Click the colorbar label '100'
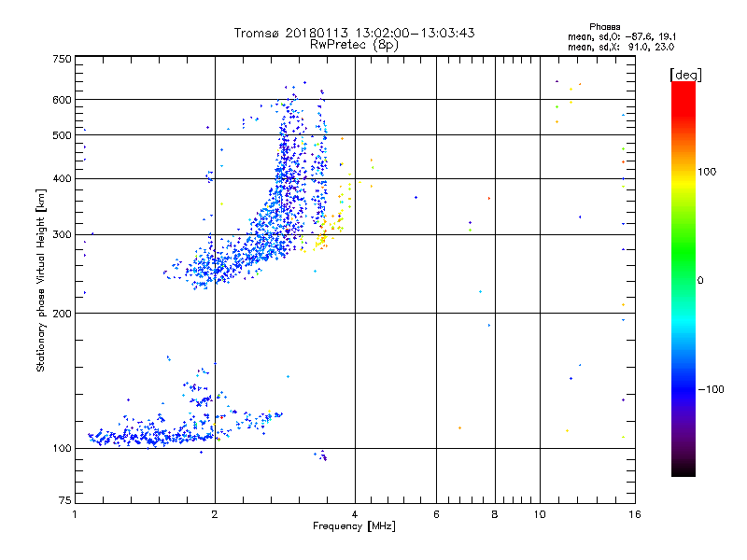 point(707,172)
